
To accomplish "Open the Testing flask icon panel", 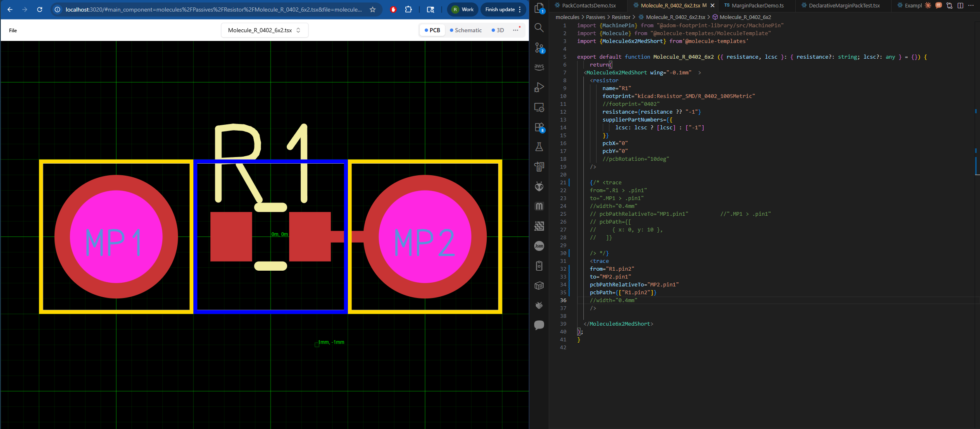I will click(539, 147).
